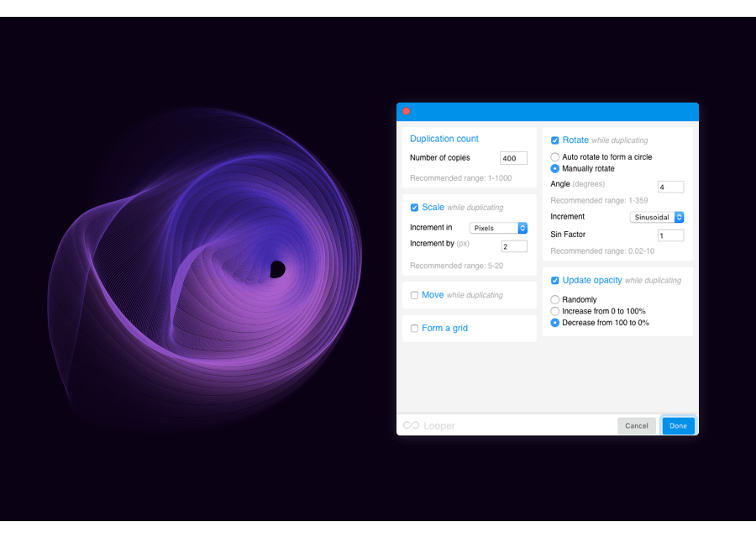
Task: Open the Increment in Pixels dropdown
Action: pos(498,228)
